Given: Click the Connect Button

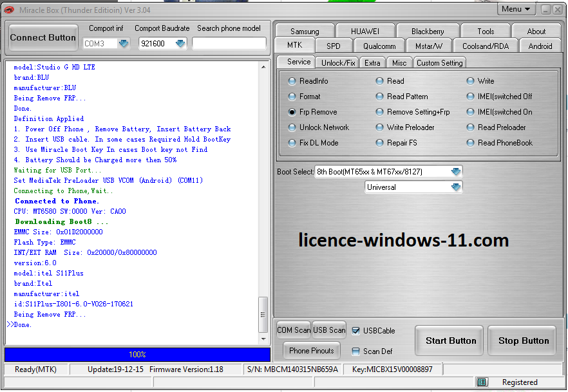Looking at the screenshot, I should [43, 37].
